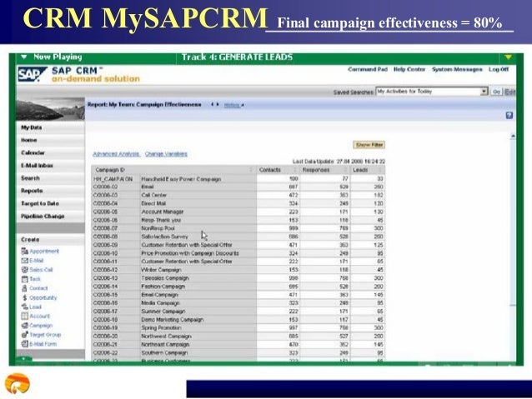Click the Show Filter button
This screenshot has width=532, height=399.
369,145
